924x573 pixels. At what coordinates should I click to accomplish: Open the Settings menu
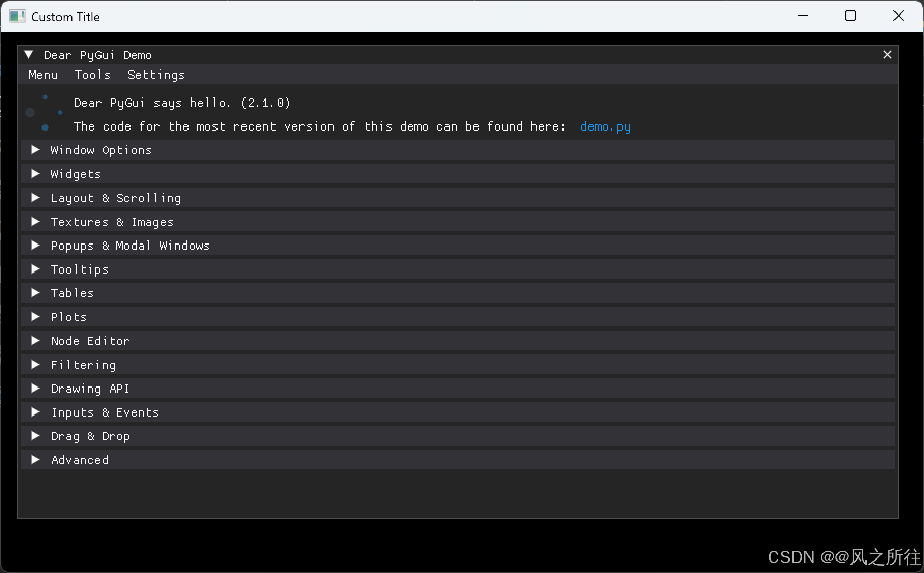[156, 75]
